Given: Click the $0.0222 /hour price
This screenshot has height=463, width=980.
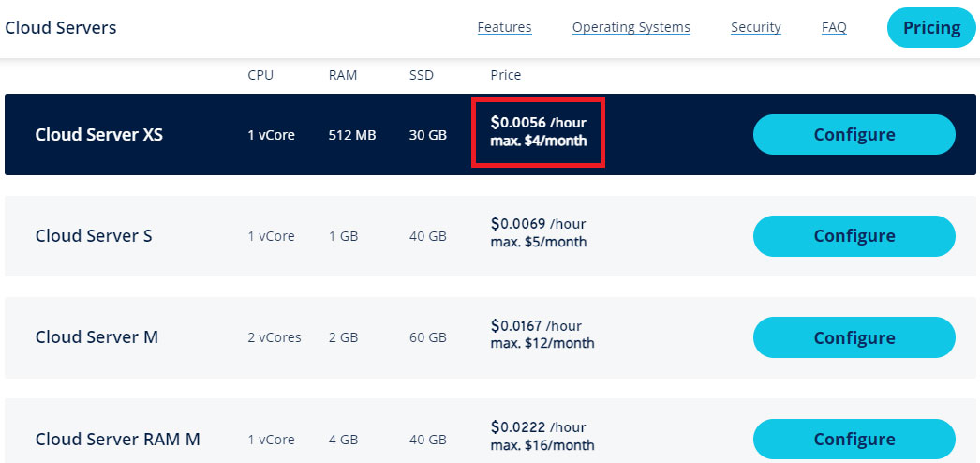Looking at the screenshot, I should coord(538,427).
